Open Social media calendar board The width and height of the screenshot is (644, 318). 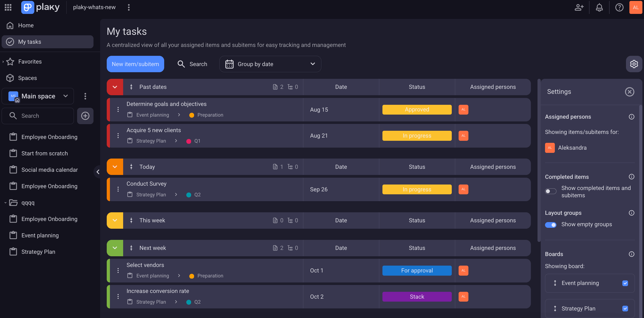49,170
